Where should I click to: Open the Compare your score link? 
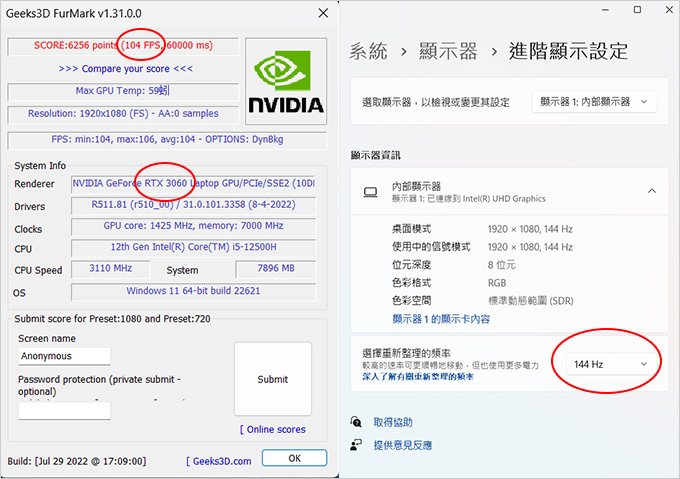(125, 69)
